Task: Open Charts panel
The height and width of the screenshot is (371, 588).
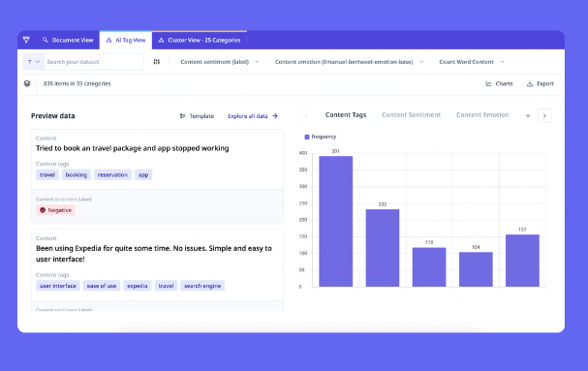Action: click(x=499, y=83)
